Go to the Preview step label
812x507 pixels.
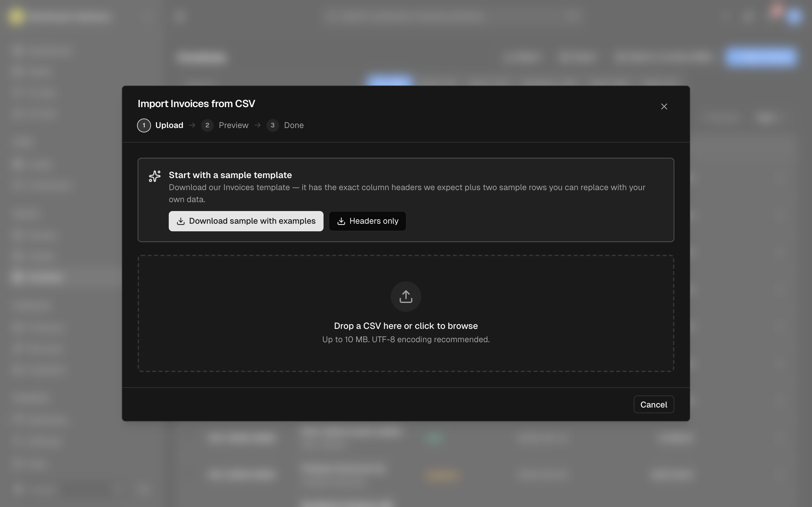click(x=233, y=125)
